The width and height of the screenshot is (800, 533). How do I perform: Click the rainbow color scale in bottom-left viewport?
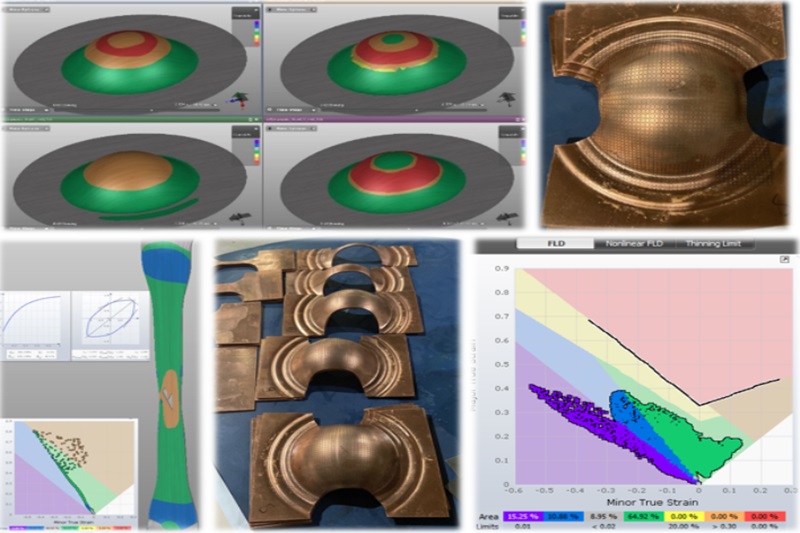(257, 151)
